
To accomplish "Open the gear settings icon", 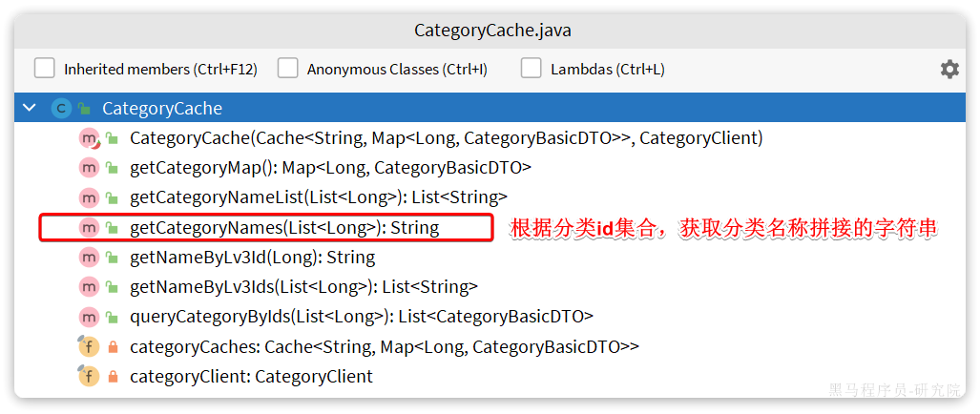I will pyautogui.click(x=949, y=70).
